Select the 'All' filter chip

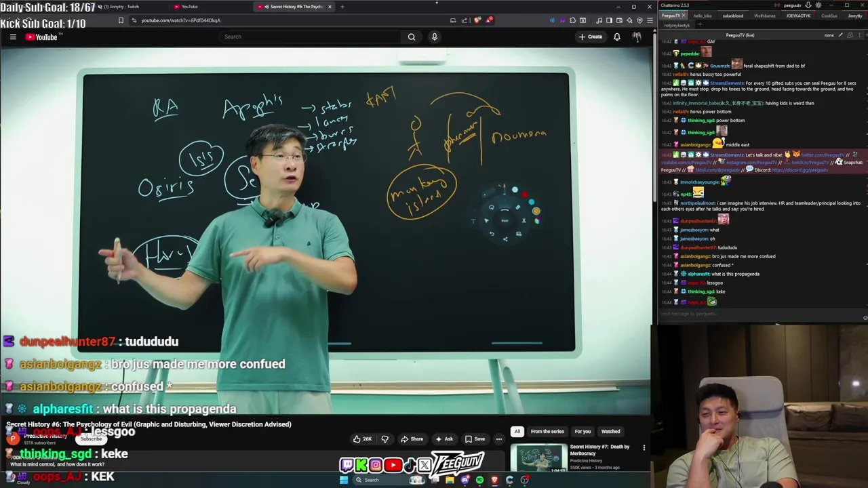[x=517, y=431]
